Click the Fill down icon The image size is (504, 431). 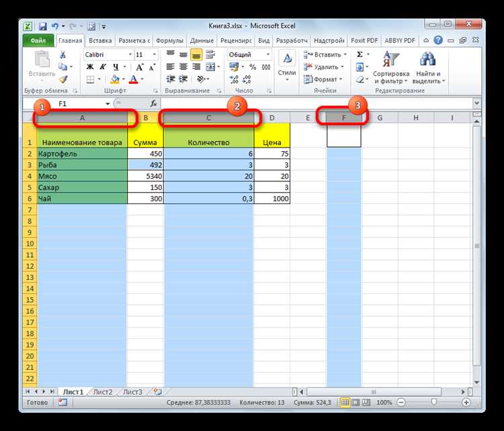[x=360, y=67]
